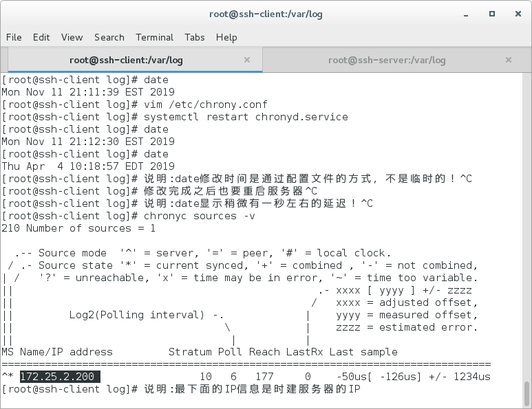Image resolution: width=532 pixels, height=409 pixels.
Task: Maximize the terminal window
Action: tap(492, 14)
